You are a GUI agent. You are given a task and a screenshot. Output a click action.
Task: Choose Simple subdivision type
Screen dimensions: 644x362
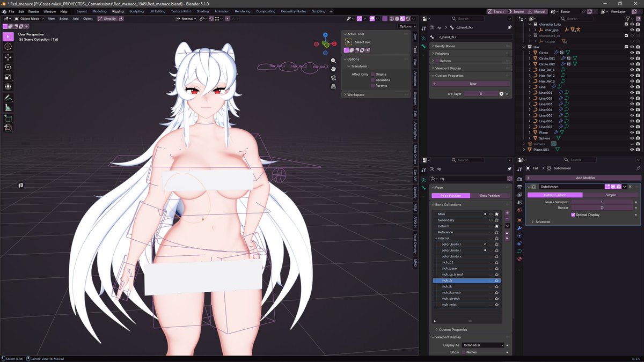[x=610, y=195]
